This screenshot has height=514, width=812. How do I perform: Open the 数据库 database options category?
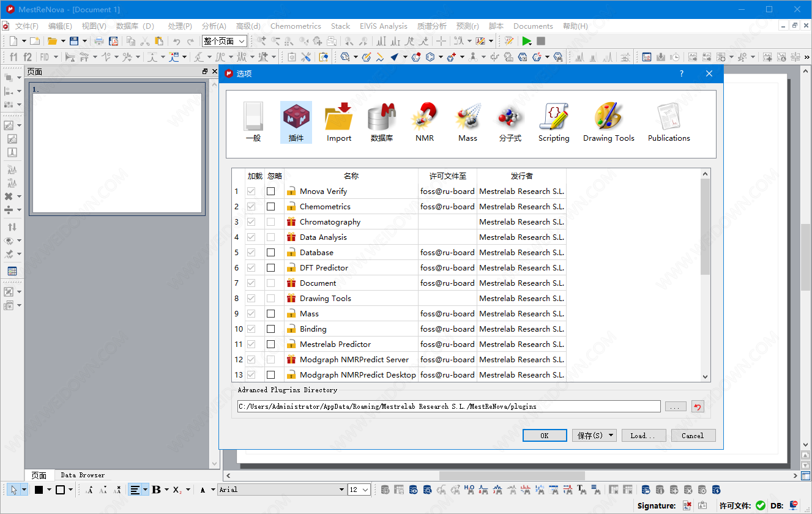coord(382,122)
